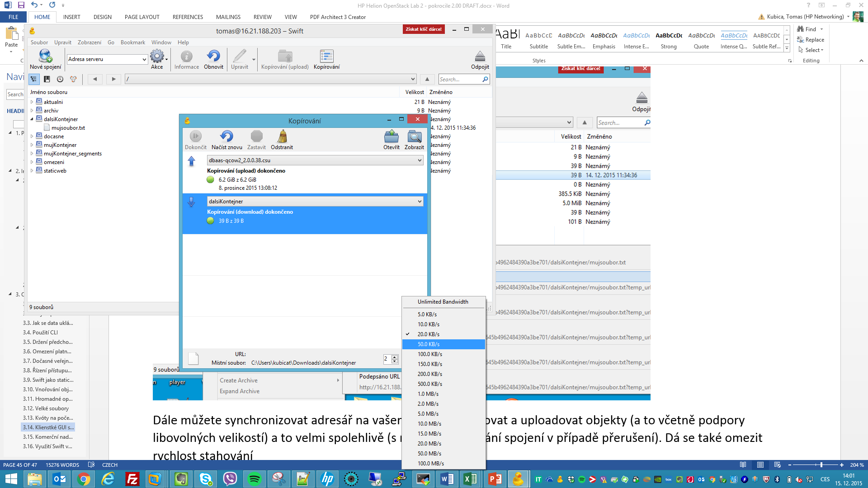The image size is (868, 488).
Task: Open Word INSERT ribbon tab
Action: point(72,17)
